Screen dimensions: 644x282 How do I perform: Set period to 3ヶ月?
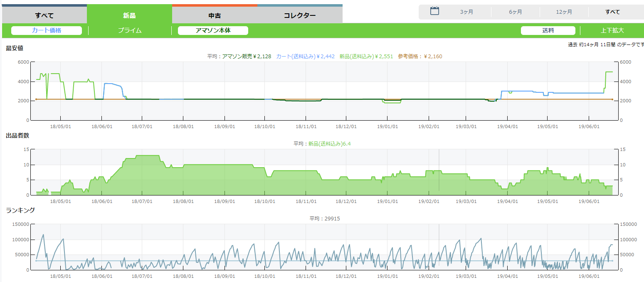click(x=466, y=12)
